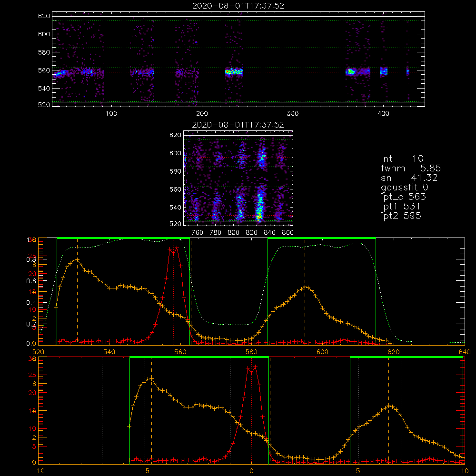The width and height of the screenshot is (476, 476).
Task: Click the 760 tick label on middle panel
Action: (x=198, y=233)
